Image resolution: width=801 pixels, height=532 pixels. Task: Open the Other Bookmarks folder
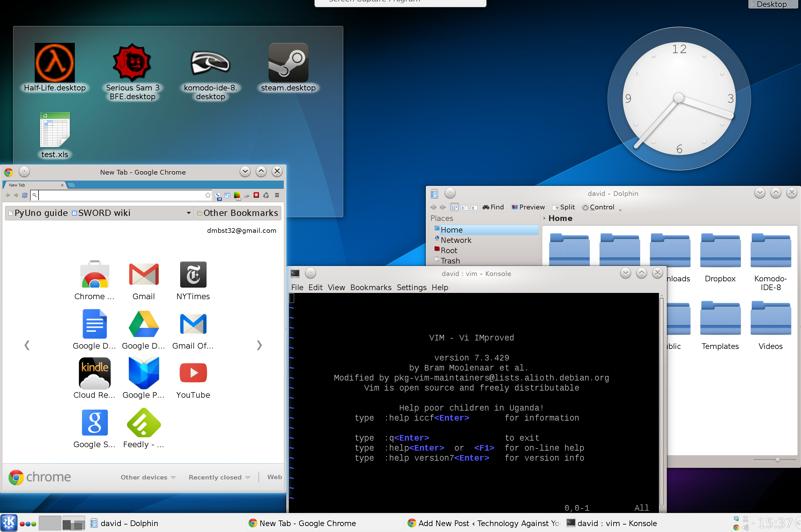237,213
